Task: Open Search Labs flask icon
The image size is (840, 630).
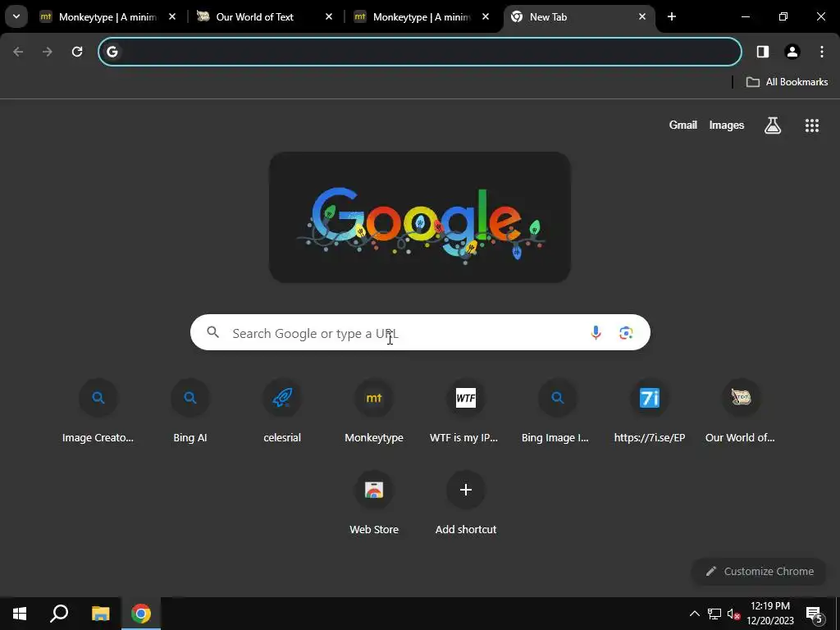Action: tap(773, 126)
